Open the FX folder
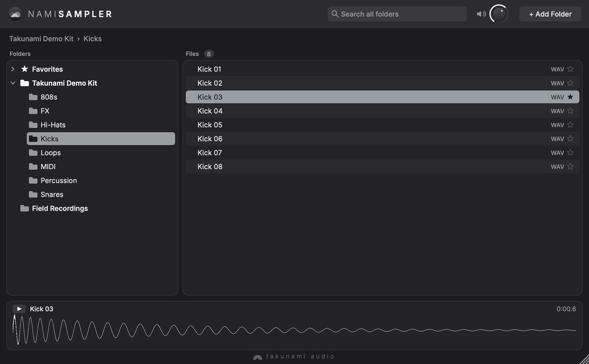 (101, 111)
